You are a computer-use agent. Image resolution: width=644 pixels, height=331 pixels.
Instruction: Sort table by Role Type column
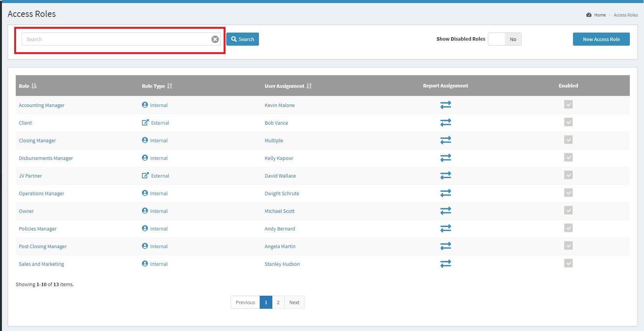(170, 86)
